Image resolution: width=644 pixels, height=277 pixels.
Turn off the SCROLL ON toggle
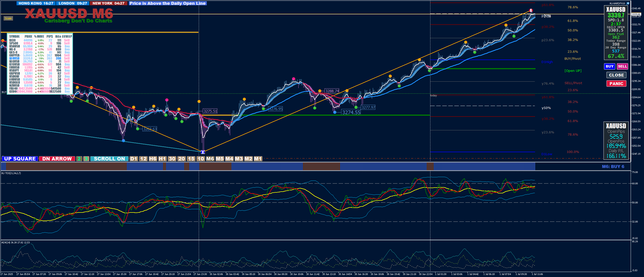[109, 159]
